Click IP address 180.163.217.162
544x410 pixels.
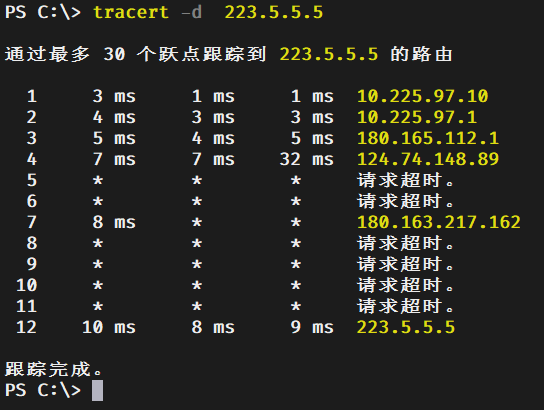click(439, 222)
